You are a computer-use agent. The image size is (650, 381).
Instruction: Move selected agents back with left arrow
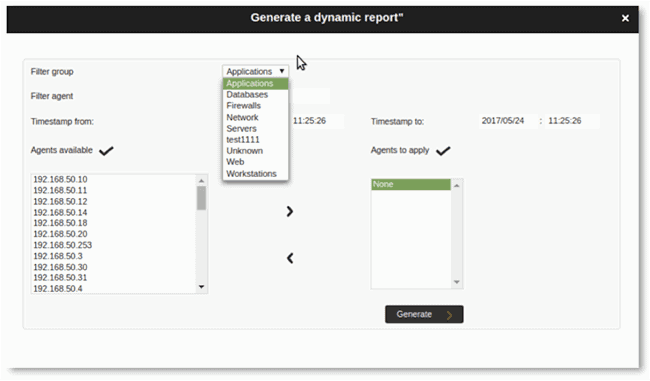290,258
